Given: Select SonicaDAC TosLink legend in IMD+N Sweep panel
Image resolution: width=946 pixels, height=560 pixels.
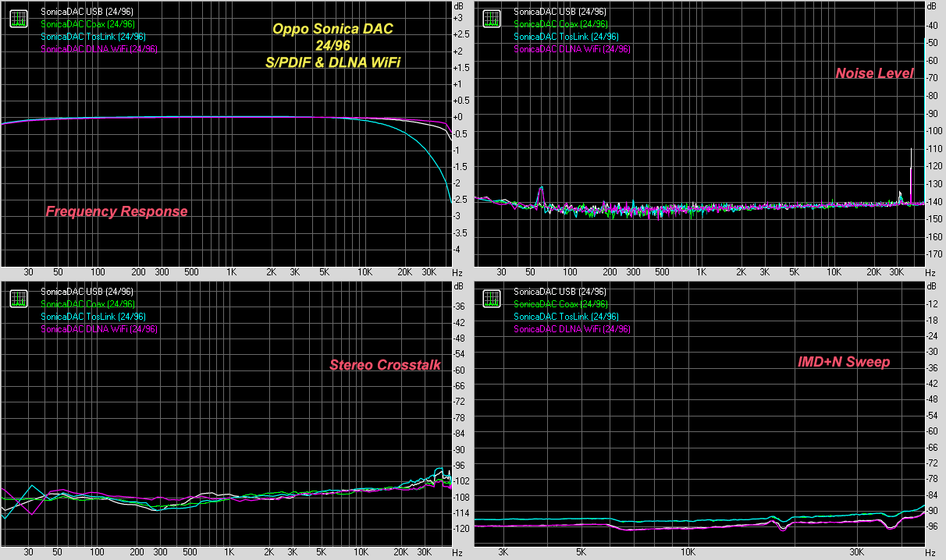Looking at the screenshot, I should 566,317.
